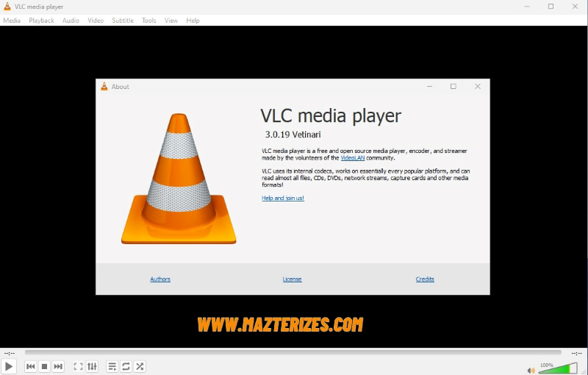Click the 'VLC media player' heading text
The height and width of the screenshot is (375, 588).
[331, 116]
